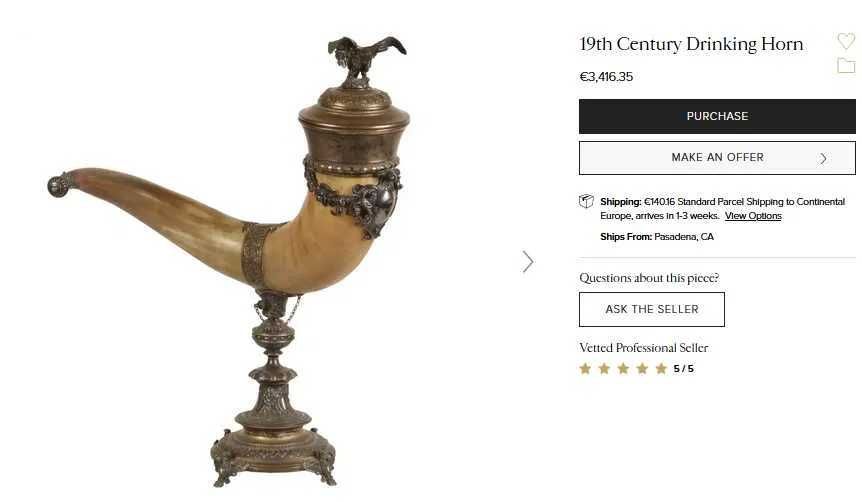The width and height of the screenshot is (862, 502).
Task: Click the third gold rating star
Action: click(623, 368)
